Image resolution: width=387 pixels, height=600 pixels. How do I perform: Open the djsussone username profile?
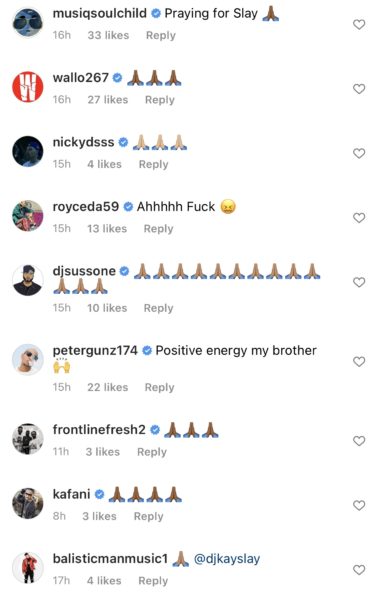[x=84, y=271]
